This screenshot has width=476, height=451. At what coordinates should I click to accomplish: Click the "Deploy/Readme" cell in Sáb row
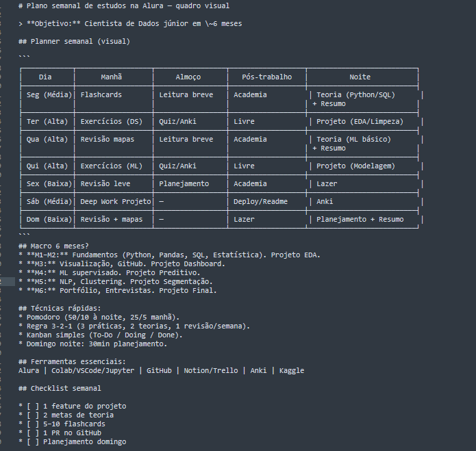tap(260, 201)
